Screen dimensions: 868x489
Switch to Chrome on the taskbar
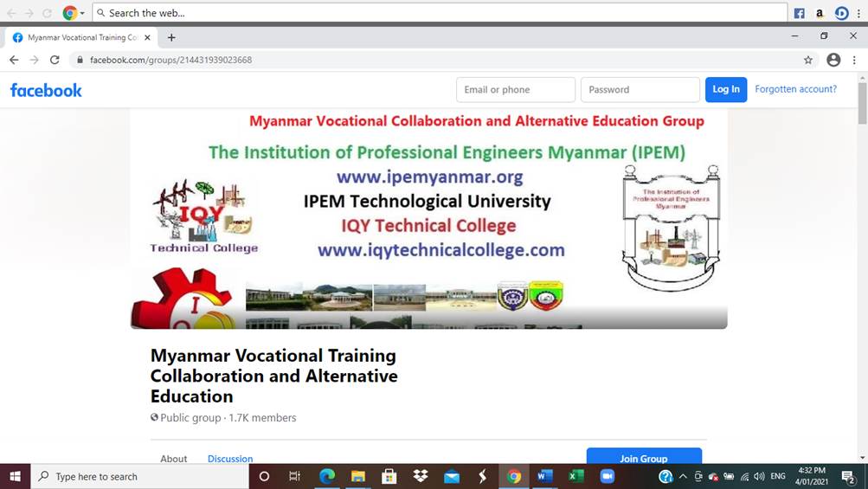click(x=514, y=476)
